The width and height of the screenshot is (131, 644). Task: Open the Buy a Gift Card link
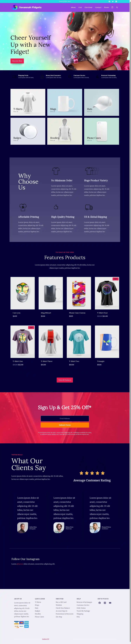61,602
